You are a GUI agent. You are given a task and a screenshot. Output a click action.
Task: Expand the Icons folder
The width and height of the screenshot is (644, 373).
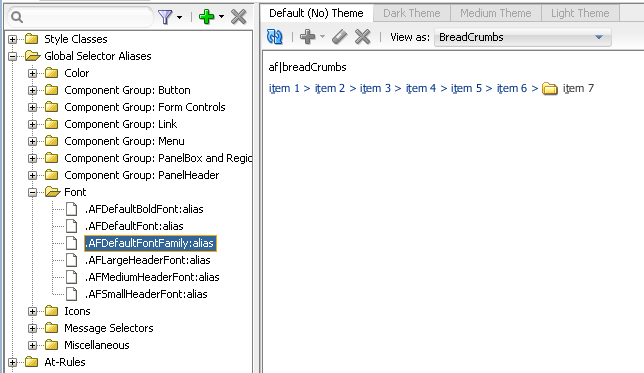point(32,312)
